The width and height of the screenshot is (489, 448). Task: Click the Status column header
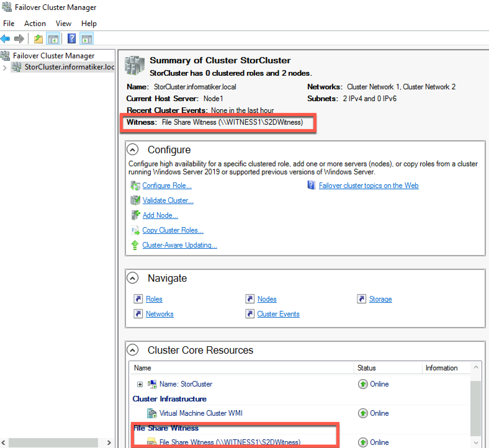[x=388, y=368]
